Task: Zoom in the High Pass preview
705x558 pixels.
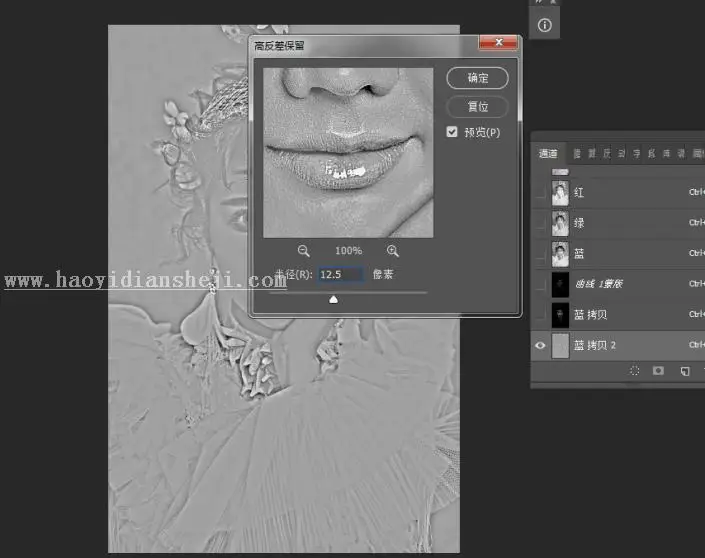Action: (x=393, y=251)
